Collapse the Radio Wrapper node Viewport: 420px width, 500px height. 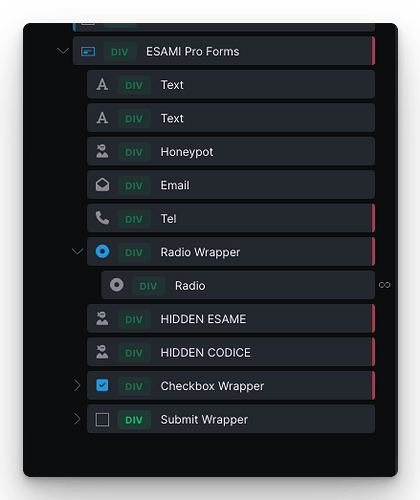77,251
